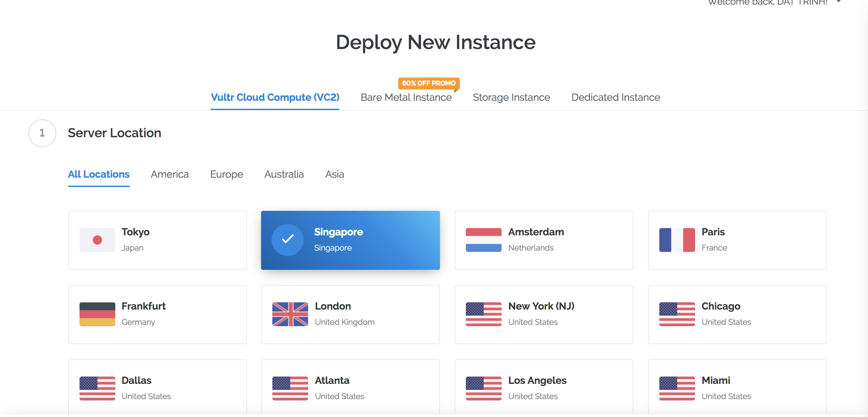
Task: Click the UK flag icon for London
Action: pyautogui.click(x=290, y=314)
